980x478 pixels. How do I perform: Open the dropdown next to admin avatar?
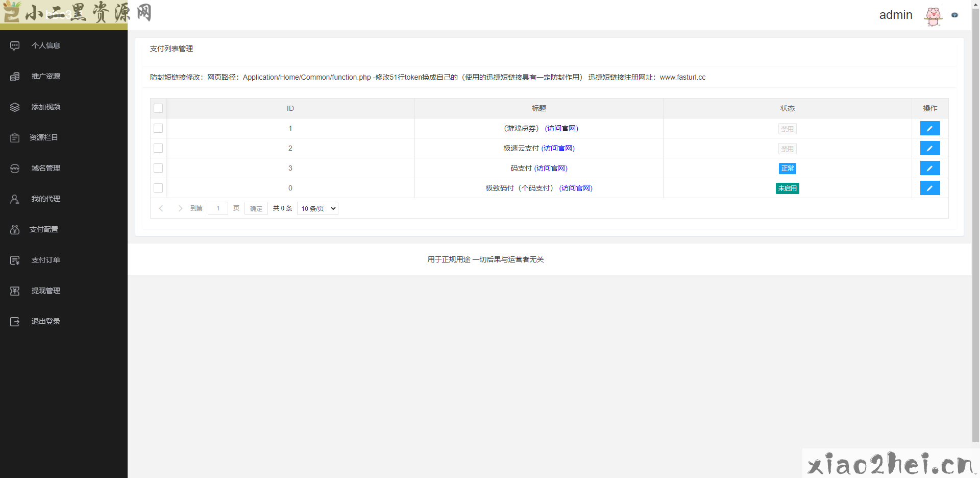coord(954,15)
